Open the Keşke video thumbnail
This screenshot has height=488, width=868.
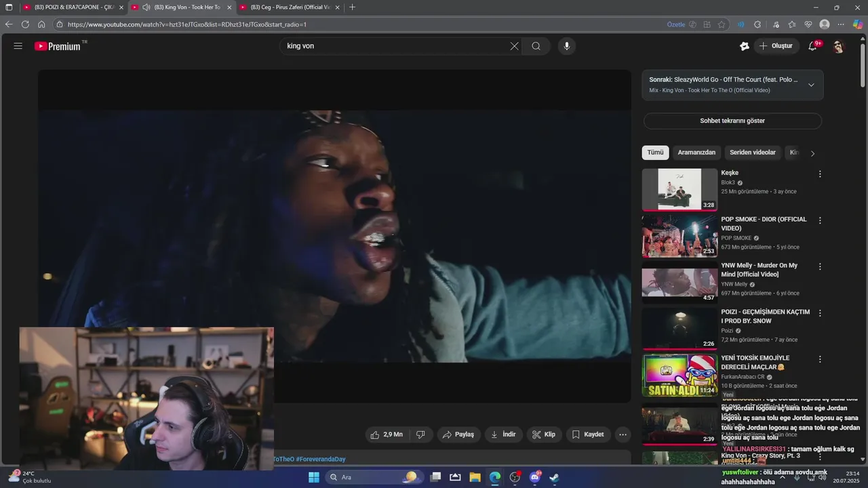tap(679, 190)
